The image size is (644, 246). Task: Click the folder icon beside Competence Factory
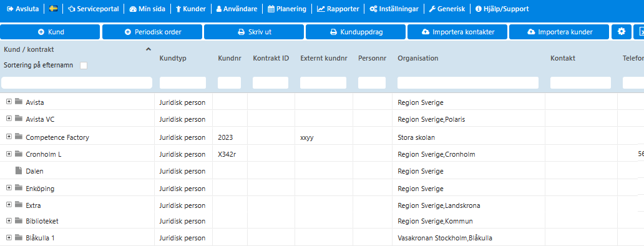(x=18, y=137)
